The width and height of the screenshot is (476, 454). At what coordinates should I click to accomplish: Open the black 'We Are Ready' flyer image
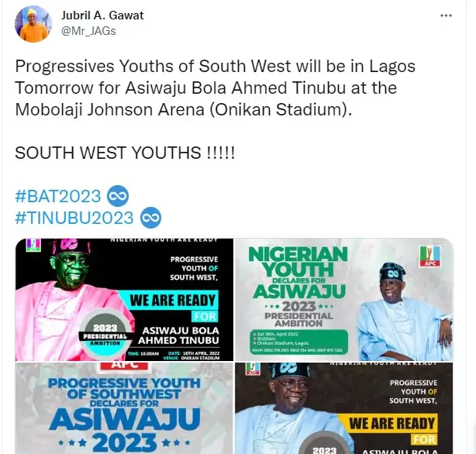pos(124,300)
